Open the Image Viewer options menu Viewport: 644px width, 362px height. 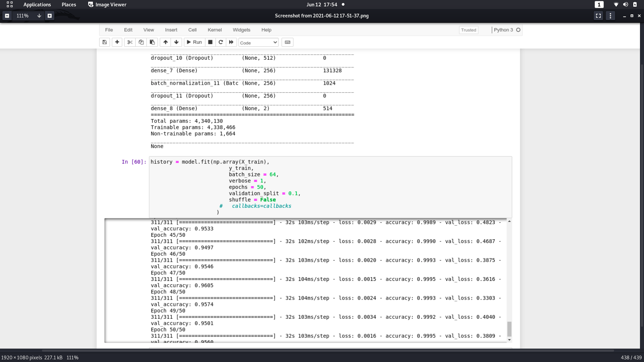(610, 15)
